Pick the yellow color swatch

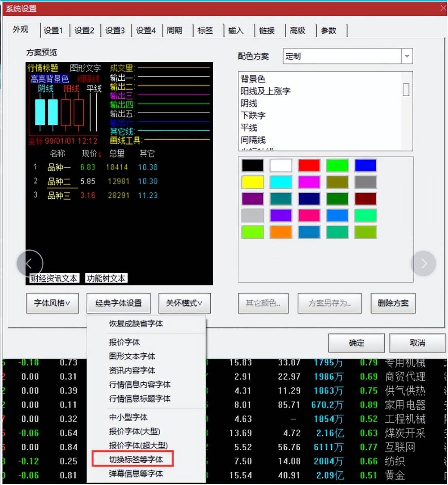253,182
